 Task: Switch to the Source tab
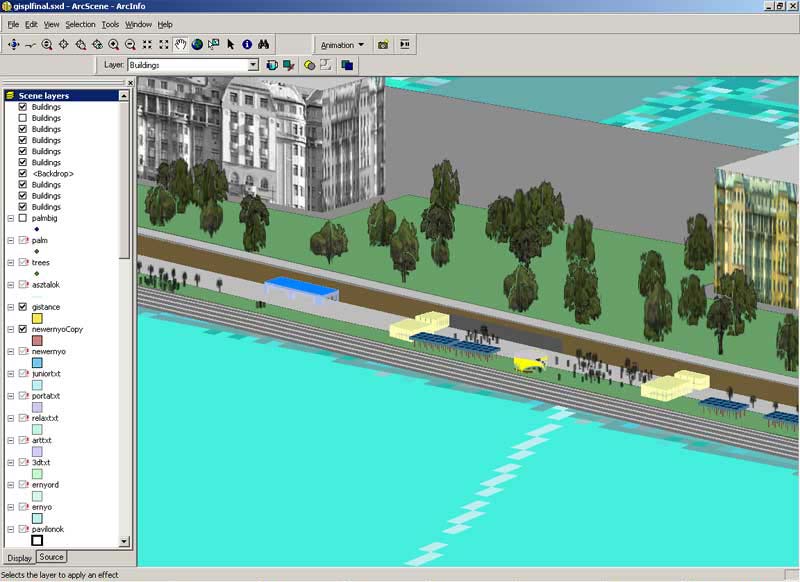click(51, 557)
